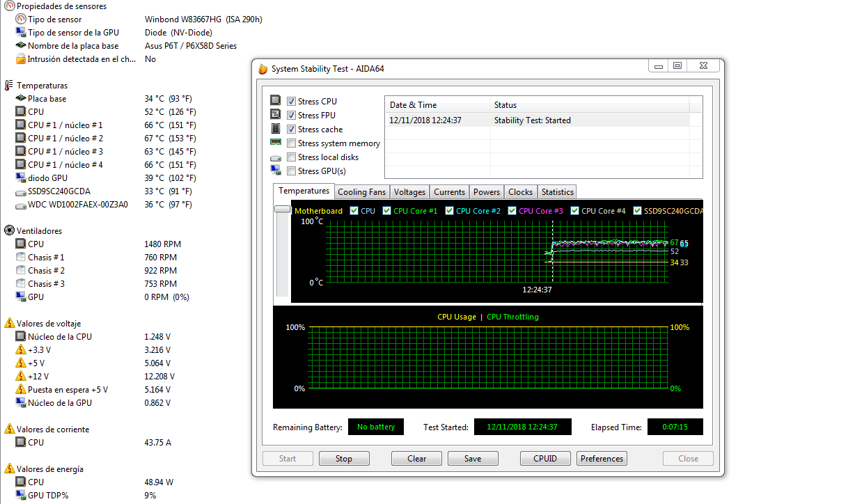This screenshot has width=855, height=504.
Task: Click the memory module icon beside Stress system memory
Action: click(276, 143)
